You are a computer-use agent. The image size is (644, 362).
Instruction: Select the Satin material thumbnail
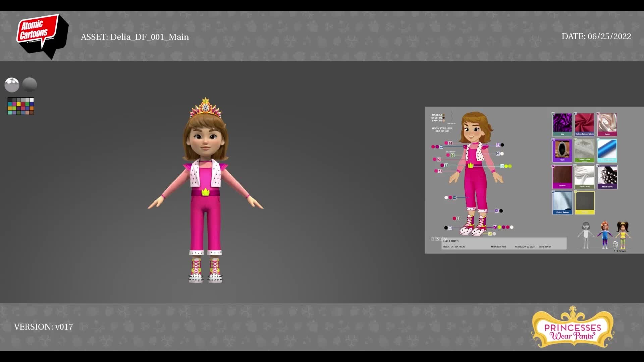pos(607,124)
